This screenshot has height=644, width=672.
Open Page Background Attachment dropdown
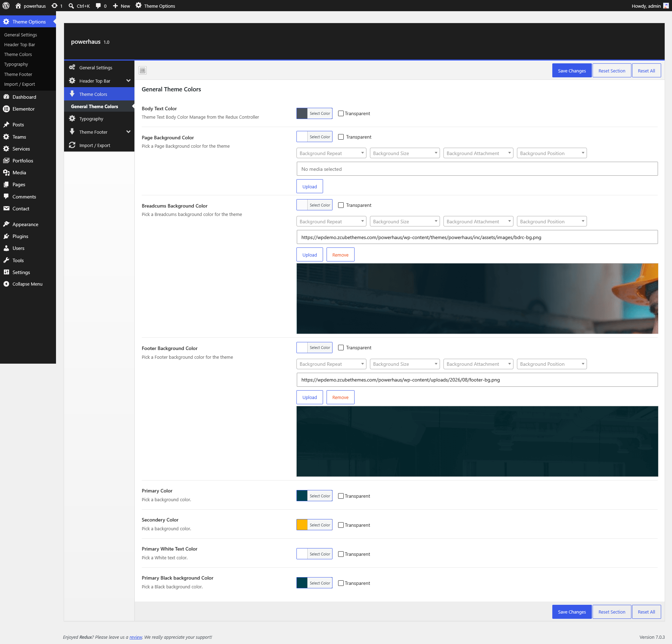pos(478,153)
